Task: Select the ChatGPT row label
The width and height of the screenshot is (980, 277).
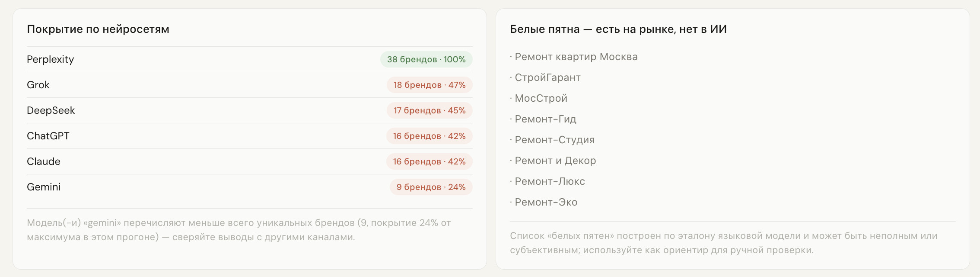Action: coord(48,136)
